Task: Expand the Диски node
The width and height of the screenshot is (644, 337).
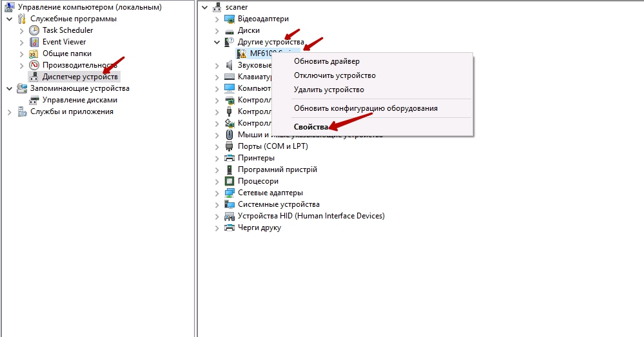Action: point(217,30)
